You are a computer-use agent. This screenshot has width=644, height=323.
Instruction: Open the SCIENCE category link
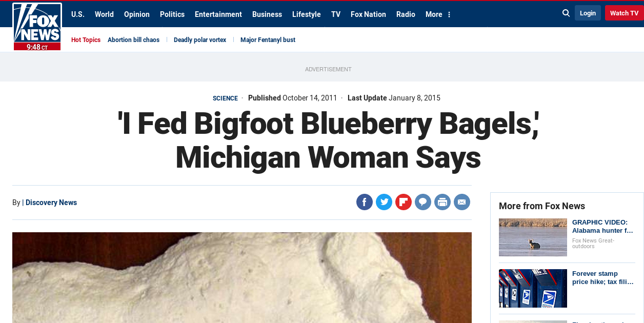225,98
